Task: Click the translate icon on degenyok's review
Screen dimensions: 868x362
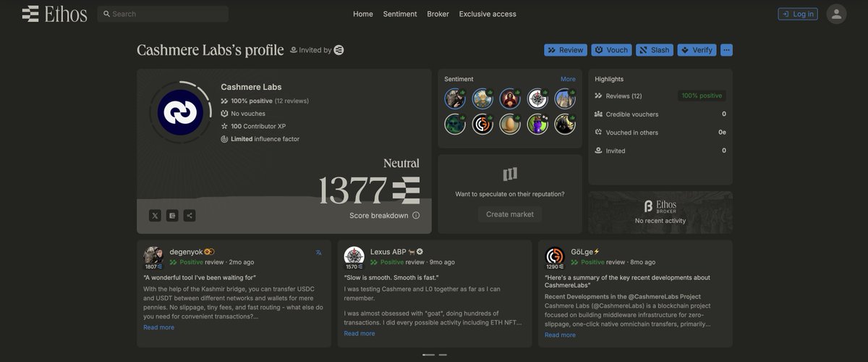Action: [x=319, y=253]
